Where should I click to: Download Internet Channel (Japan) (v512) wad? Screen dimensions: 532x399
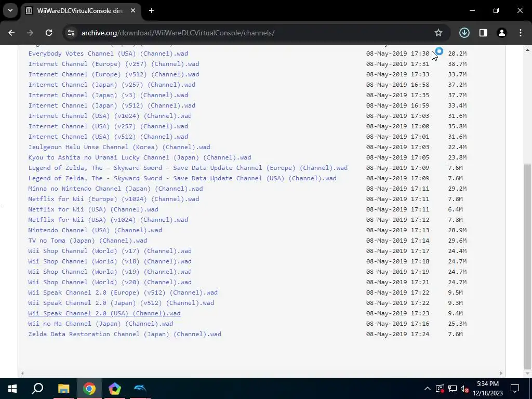point(112,105)
